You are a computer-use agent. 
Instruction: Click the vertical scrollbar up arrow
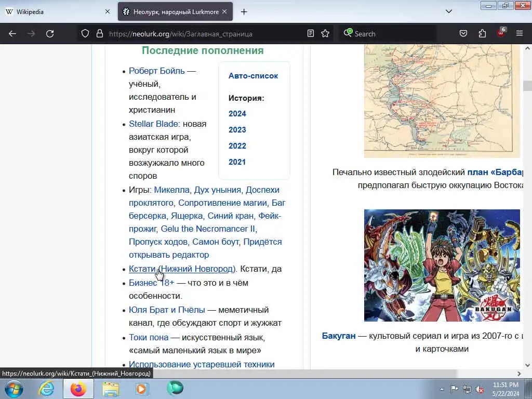pyautogui.click(x=527, y=48)
